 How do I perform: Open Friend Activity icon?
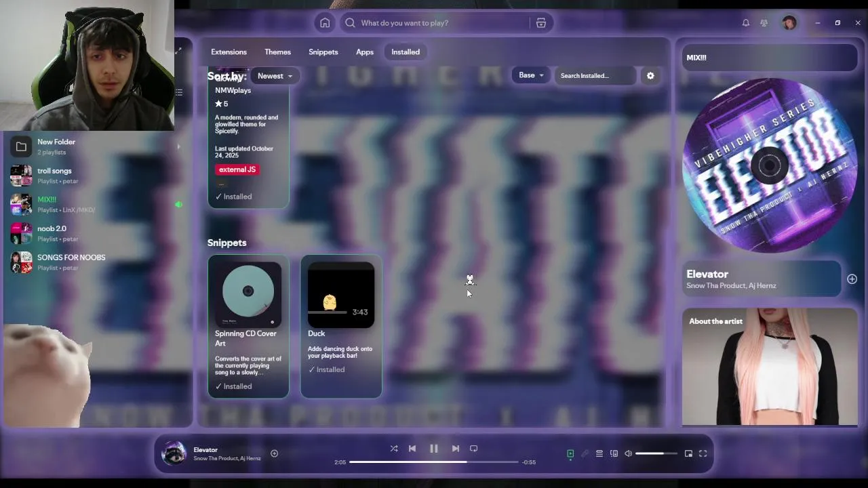764,23
